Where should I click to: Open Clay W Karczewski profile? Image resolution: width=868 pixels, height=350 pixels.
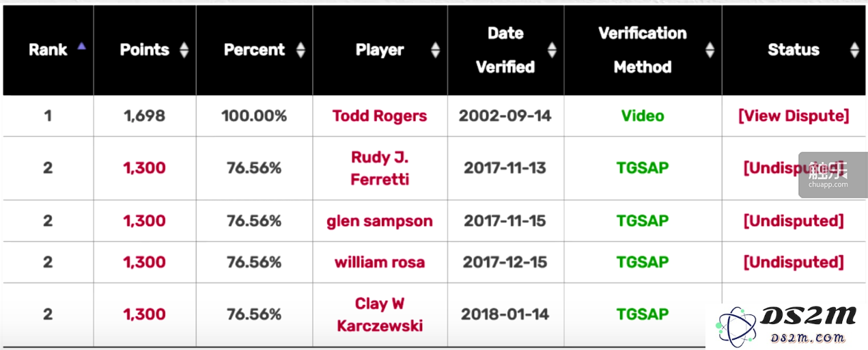click(380, 314)
